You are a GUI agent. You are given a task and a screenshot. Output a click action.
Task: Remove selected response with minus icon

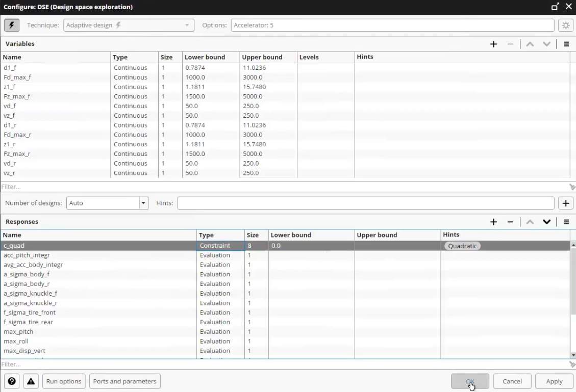[x=510, y=222]
